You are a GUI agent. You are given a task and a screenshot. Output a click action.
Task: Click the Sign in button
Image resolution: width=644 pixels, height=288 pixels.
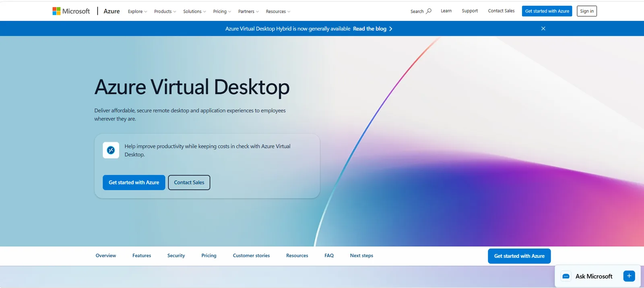pyautogui.click(x=587, y=11)
